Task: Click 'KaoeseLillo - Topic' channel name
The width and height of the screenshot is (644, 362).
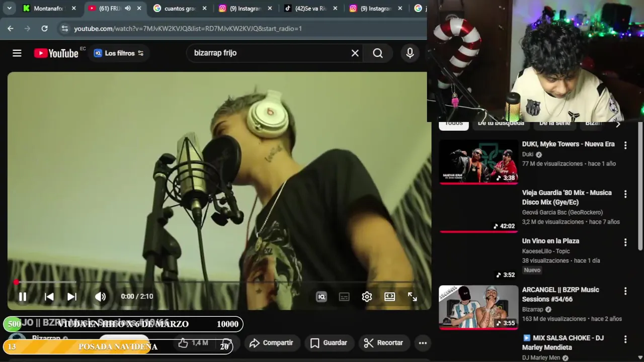Action: (546, 251)
